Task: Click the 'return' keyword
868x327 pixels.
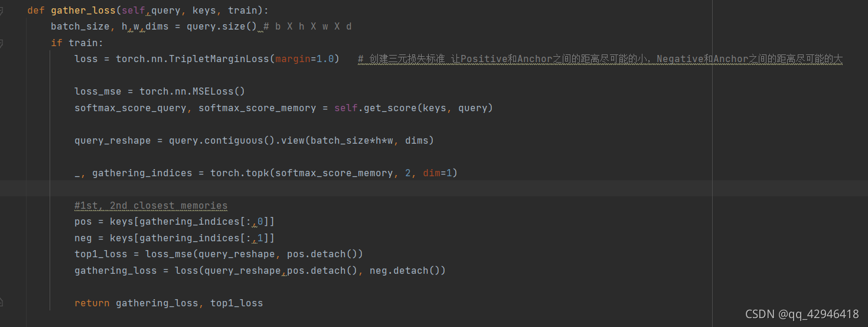Action: pos(92,303)
